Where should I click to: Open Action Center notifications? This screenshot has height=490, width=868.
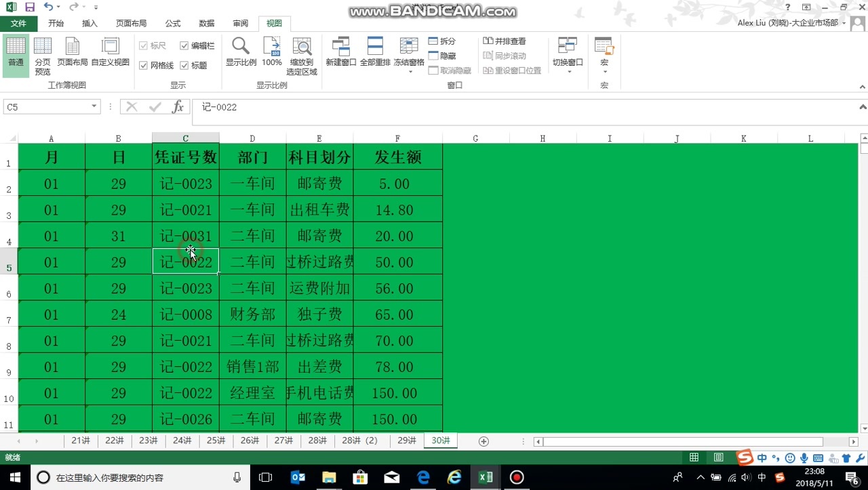(x=853, y=477)
